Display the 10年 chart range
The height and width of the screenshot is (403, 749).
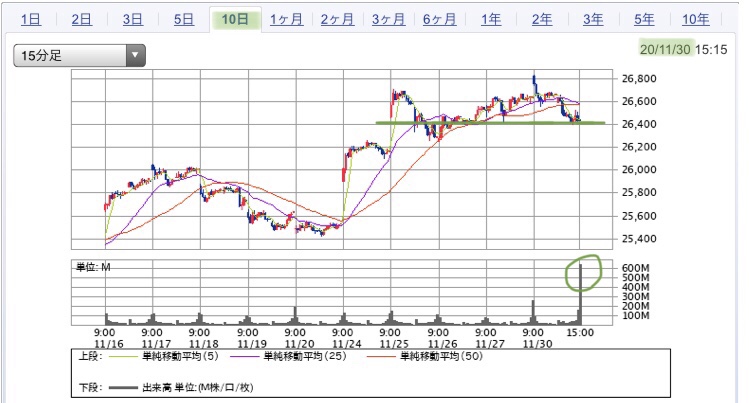(x=696, y=20)
